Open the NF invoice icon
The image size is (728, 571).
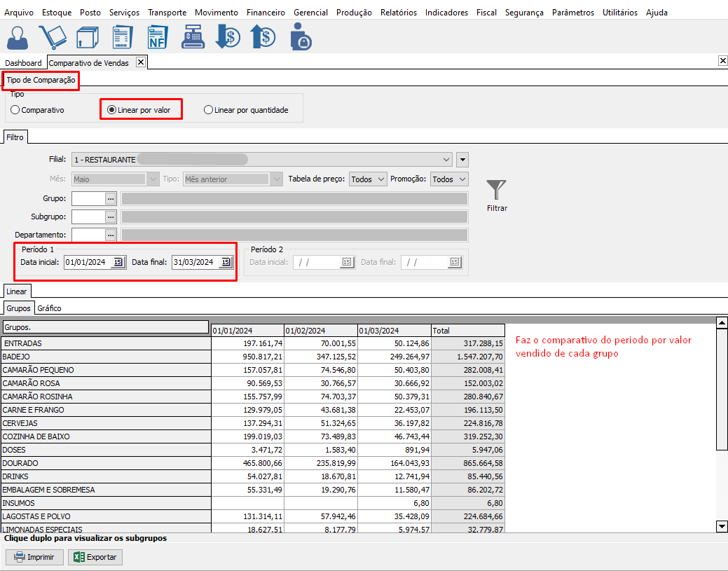click(158, 36)
